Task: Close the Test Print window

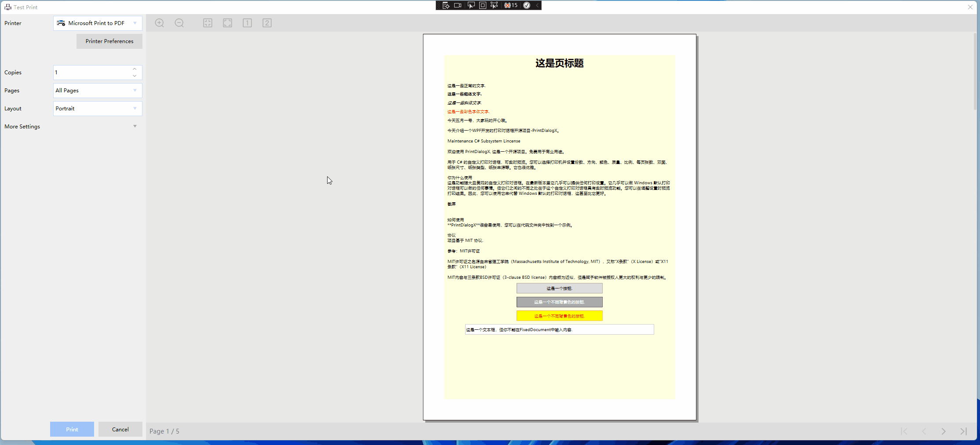Action: click(970, 7)
